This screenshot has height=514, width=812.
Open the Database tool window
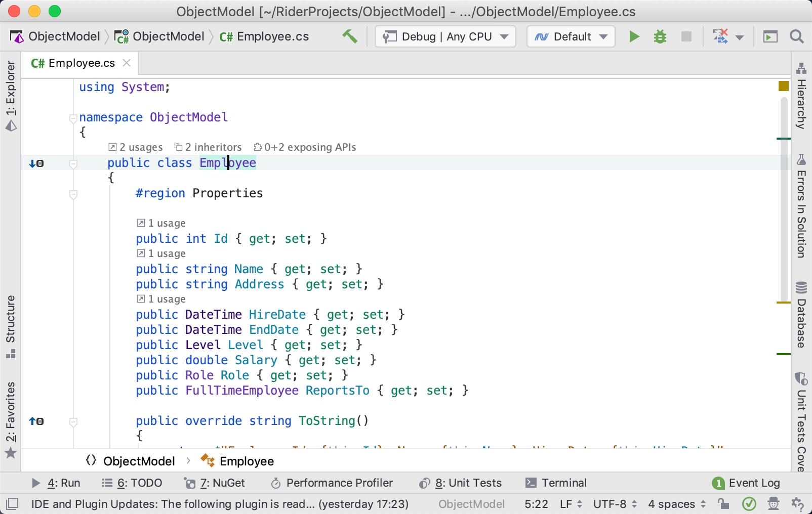click(x=801, y=315)
